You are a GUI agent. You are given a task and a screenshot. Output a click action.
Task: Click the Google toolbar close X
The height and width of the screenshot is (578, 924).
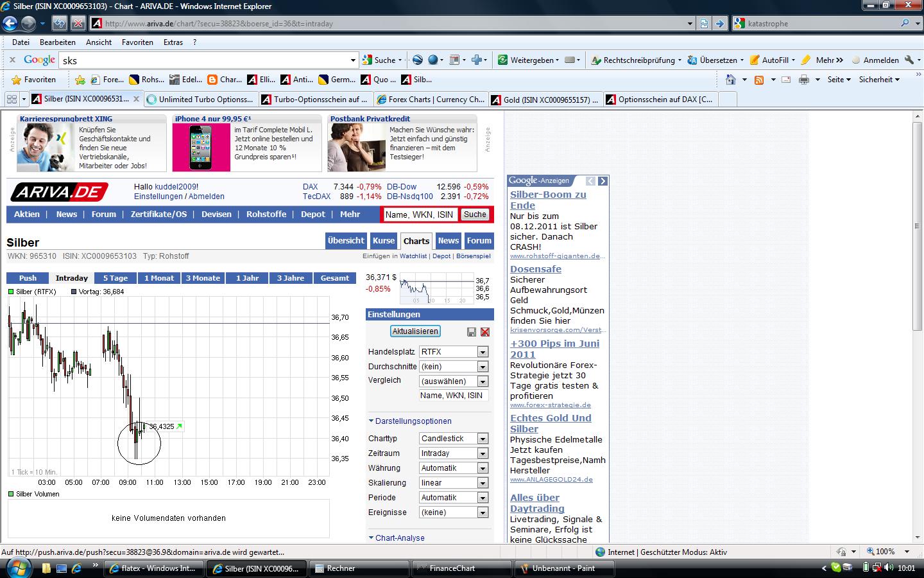pyautogui.click(x=12, y=60)
